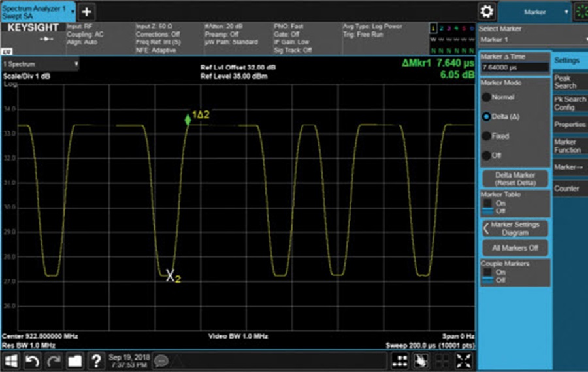Toggle full screen display icon
Viewport: 588px width, 372px height.
click(464, 360)
